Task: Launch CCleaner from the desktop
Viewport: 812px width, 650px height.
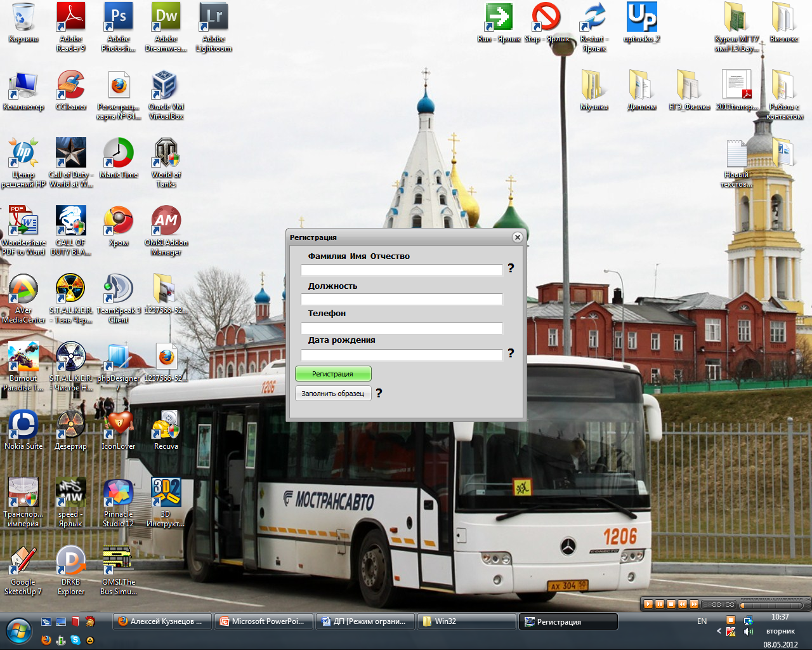Action: (x=71, y=91)
